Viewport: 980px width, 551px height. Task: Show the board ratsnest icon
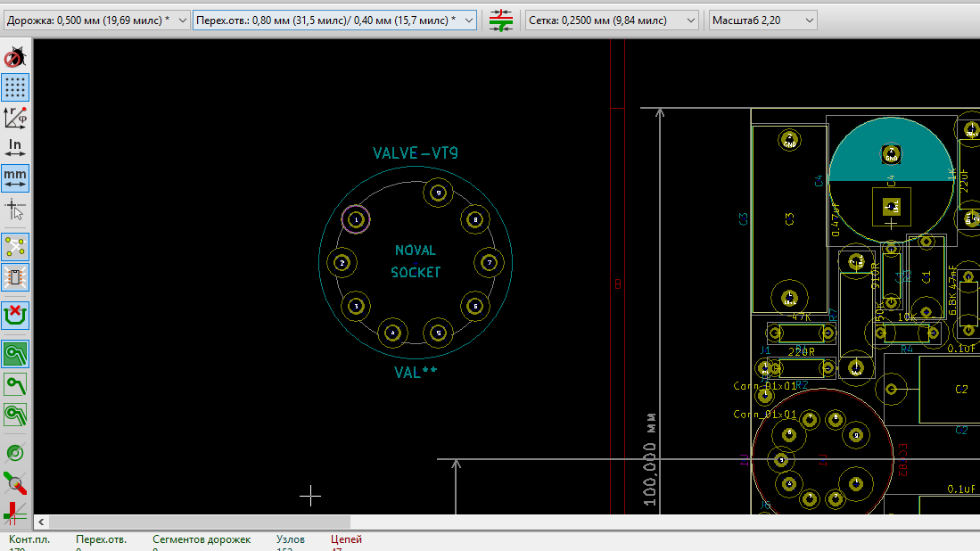[15, 247]
